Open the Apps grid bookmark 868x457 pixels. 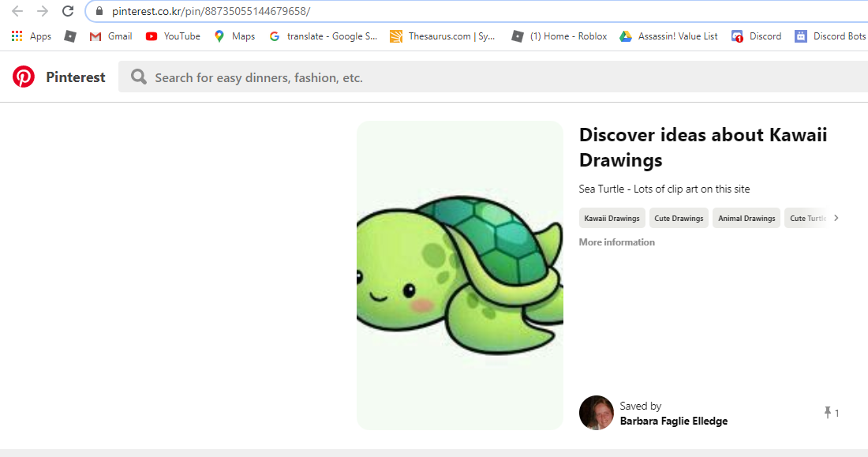click(x=32, y=36)
